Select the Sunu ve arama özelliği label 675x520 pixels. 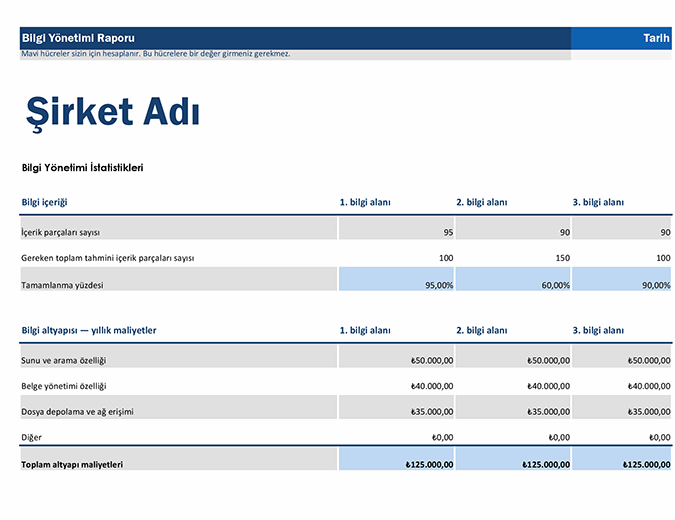tap(64, 360)
